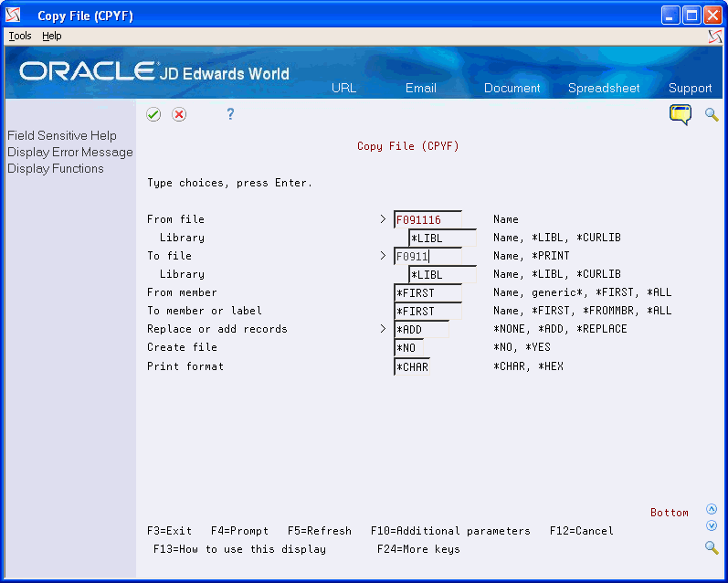Click the To file field F0911
The width and height of the screenshot is (728, 583).
(427, 256)
